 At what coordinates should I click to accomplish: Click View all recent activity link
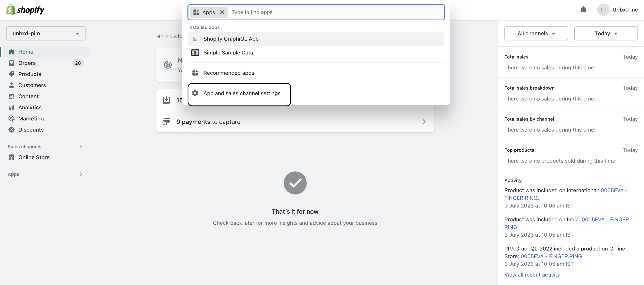pos(532,274)
